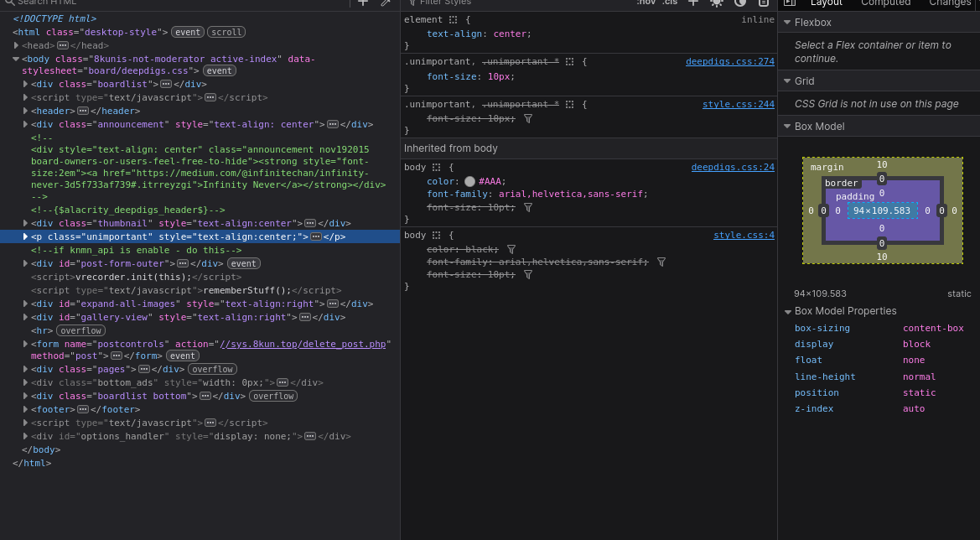Image resolution: width=980 pixels, height=540 pixels.
Task: Toggle selector highlighter for body rule in style.css:4
Action: pos(436,236)
